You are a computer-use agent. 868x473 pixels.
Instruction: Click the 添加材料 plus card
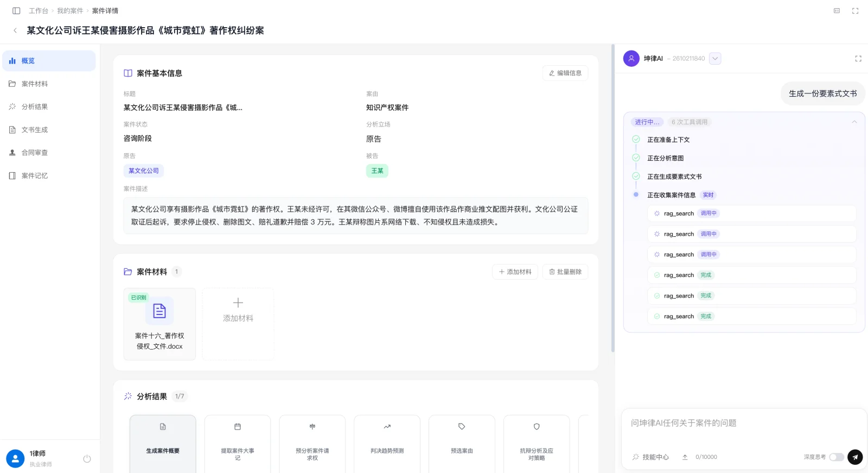pos(238,324)
